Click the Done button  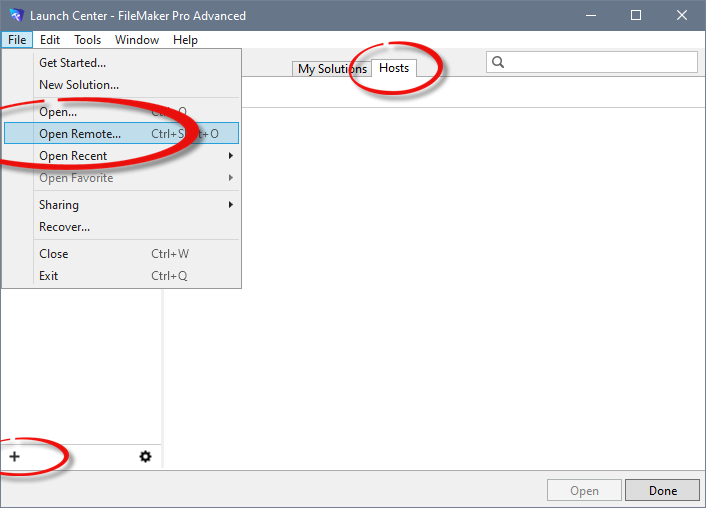pyautogui.click(x=662, y=490)
